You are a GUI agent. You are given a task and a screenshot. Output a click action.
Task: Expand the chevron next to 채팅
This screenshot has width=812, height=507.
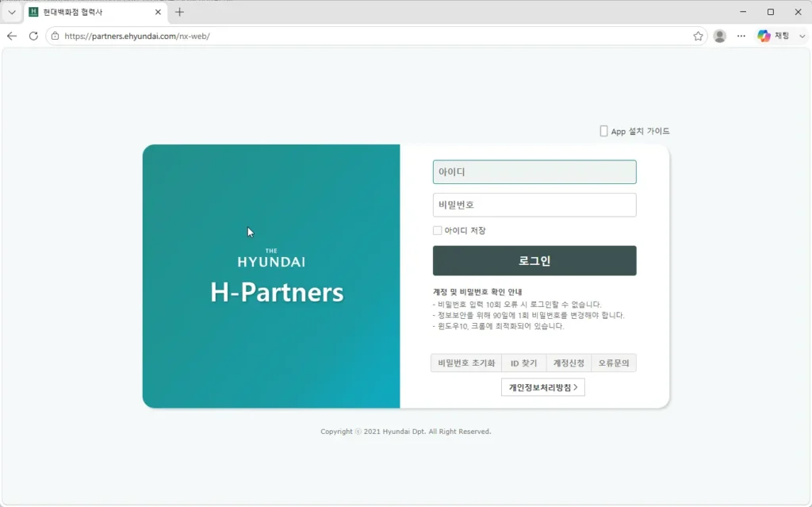click(802, 36)
